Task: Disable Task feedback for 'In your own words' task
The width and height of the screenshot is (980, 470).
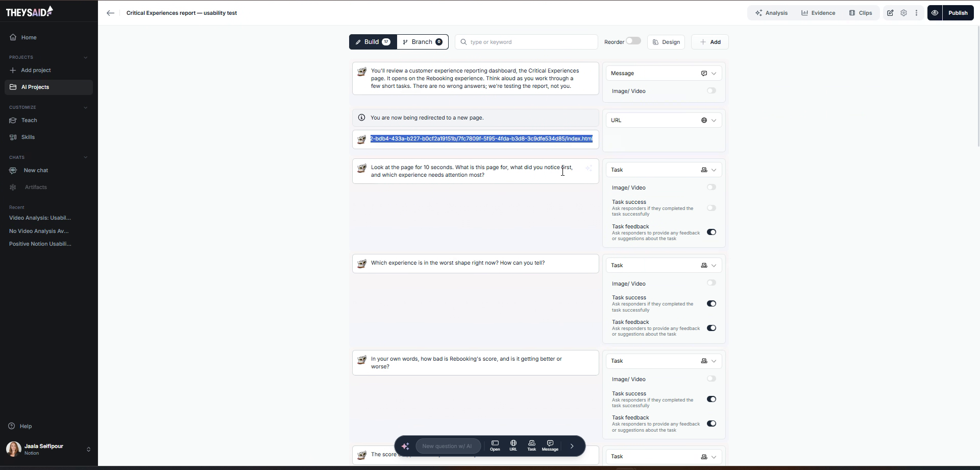Action: click(x=712, y=424)
